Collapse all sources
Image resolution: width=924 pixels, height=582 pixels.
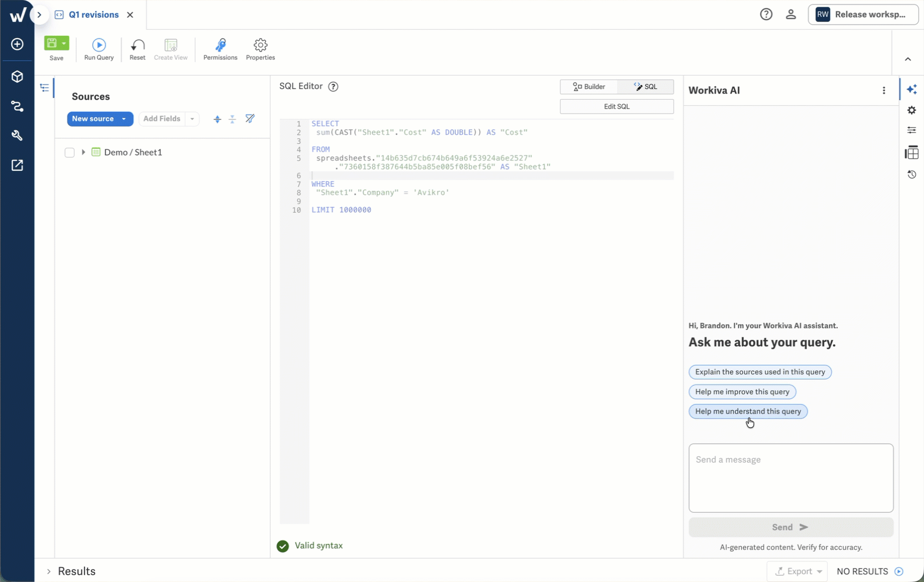(x=232, y=119)
